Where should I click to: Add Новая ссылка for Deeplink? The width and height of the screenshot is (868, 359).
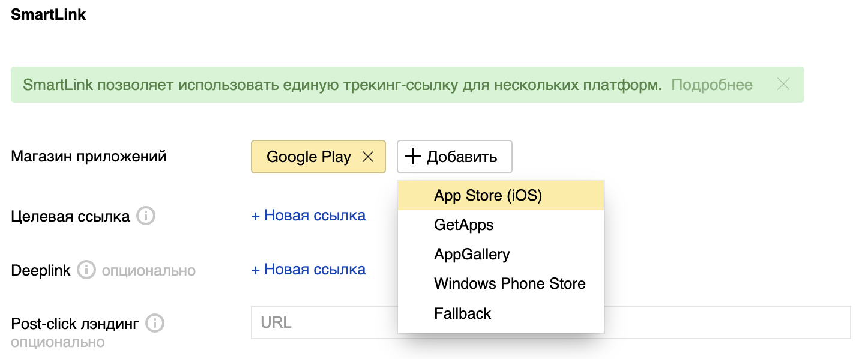tap(308, 270)
